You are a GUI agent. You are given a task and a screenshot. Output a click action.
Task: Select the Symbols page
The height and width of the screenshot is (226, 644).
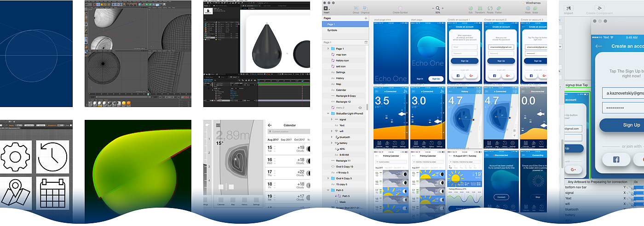(x=332, y=30)
